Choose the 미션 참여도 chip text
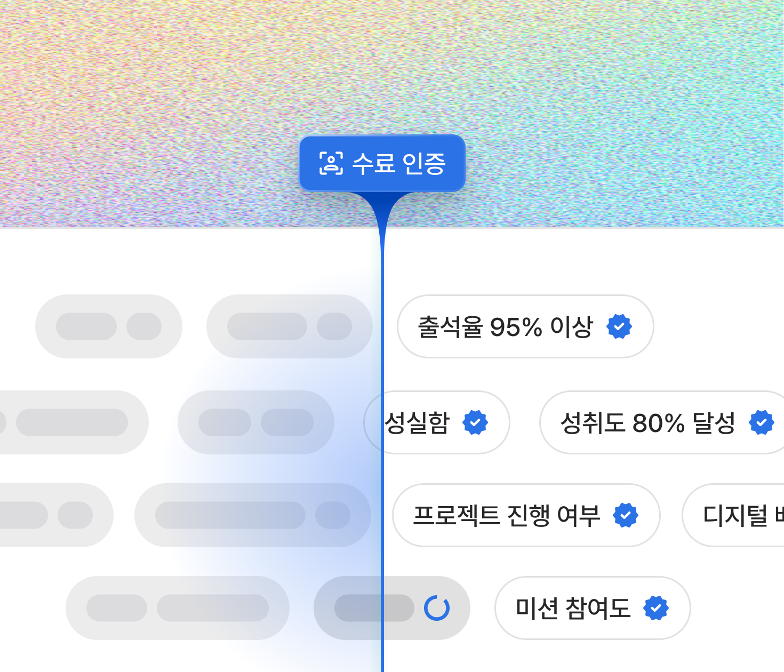The image size is (784, 672). (573, 608)
